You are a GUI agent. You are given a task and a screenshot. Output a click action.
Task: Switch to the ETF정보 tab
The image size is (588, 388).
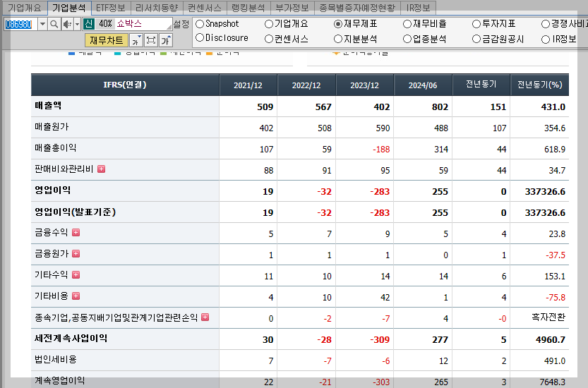click(111, 8)
